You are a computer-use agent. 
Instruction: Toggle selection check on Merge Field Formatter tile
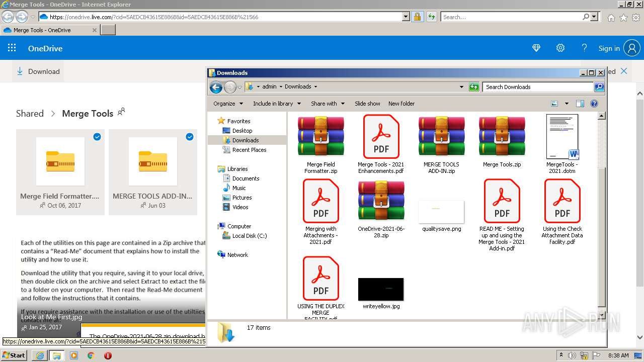coord(97,137)
